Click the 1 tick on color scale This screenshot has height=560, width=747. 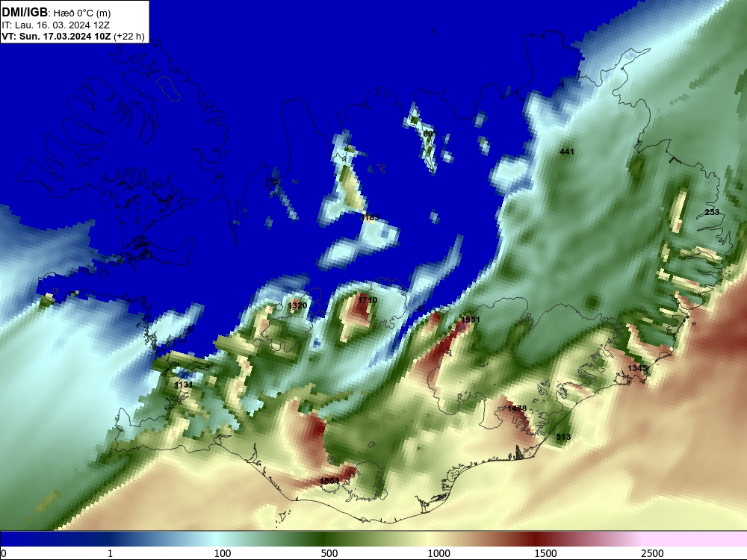[x=110, y=553]
